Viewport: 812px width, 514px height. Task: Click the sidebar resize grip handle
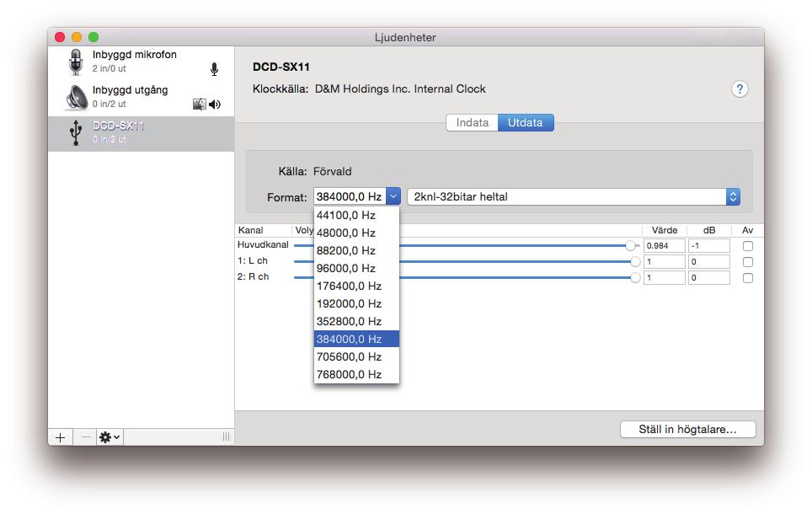click(x=226, y=436)
